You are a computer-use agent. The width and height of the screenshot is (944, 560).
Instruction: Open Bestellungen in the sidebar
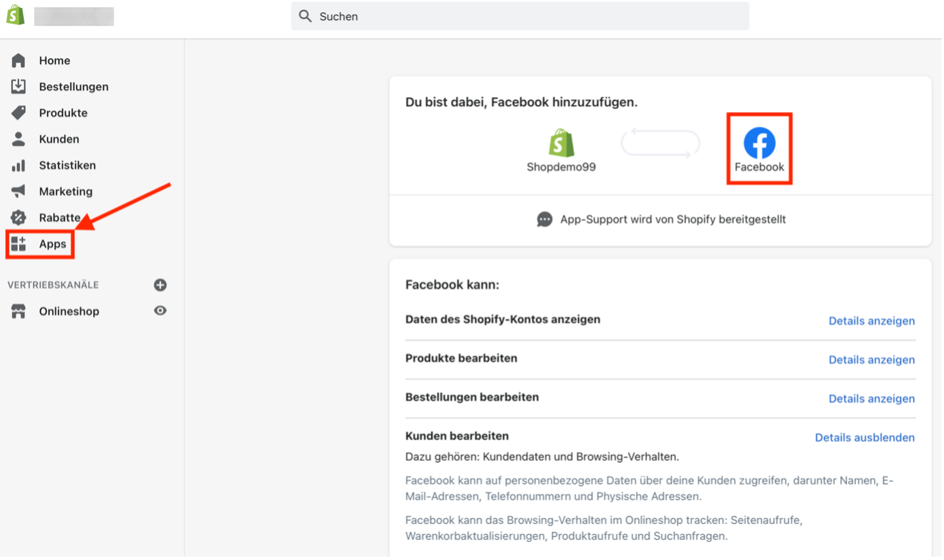(73, 86)
